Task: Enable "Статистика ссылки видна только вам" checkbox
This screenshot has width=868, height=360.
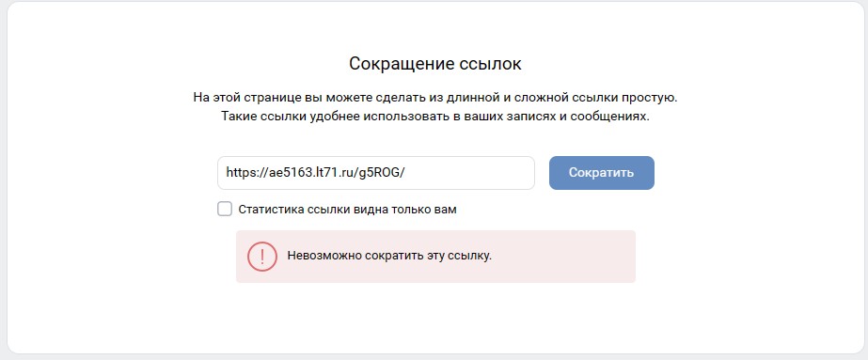Action: [x=225, y=209]
